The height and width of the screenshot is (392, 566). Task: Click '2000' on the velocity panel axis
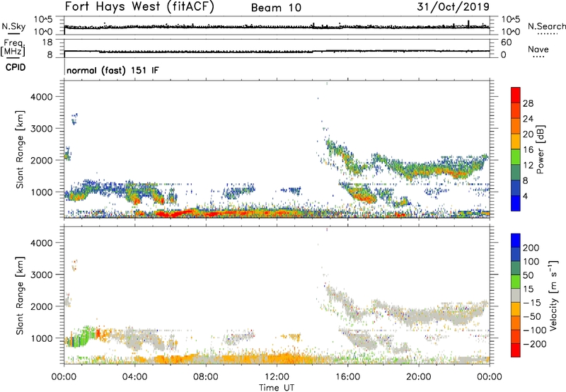[41, 306]
